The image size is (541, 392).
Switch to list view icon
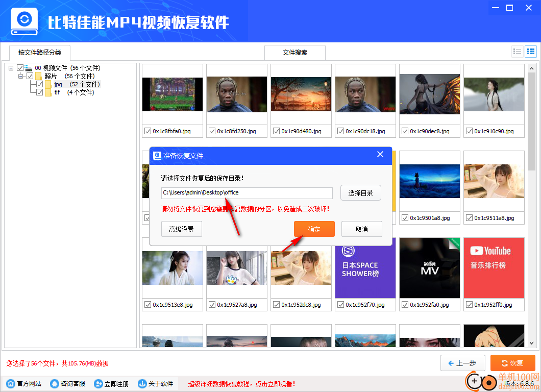pos(517,52)
